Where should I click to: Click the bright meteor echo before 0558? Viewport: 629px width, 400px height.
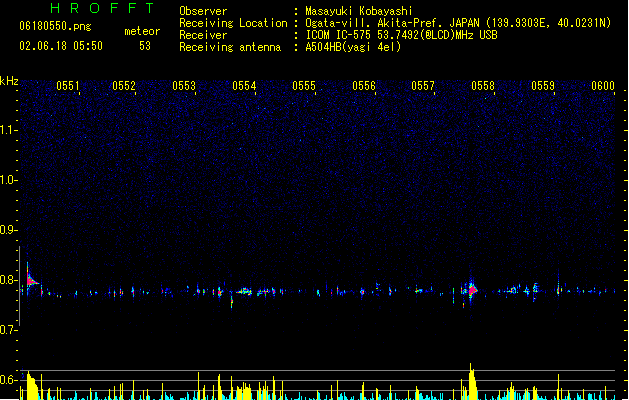[473, 289]
